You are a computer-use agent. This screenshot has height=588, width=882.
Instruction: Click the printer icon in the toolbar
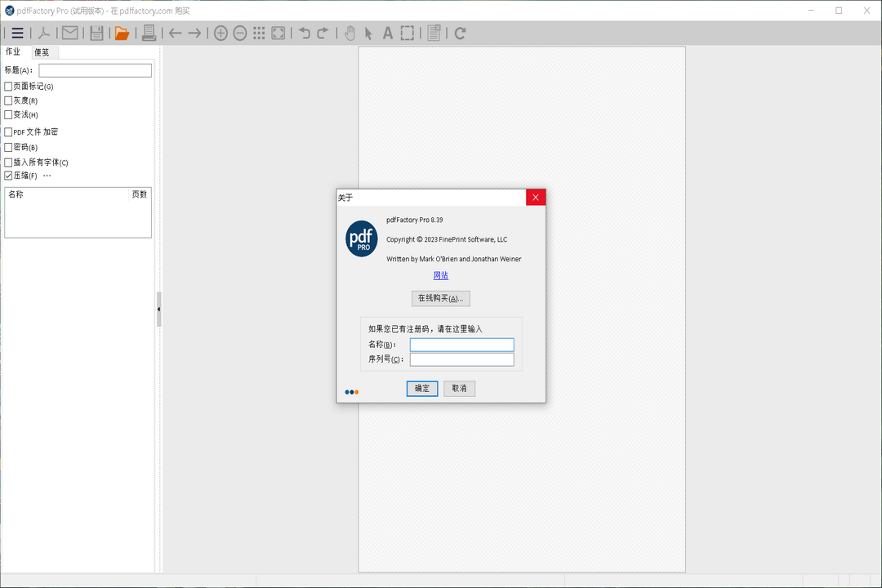click(x=149, y=33)
